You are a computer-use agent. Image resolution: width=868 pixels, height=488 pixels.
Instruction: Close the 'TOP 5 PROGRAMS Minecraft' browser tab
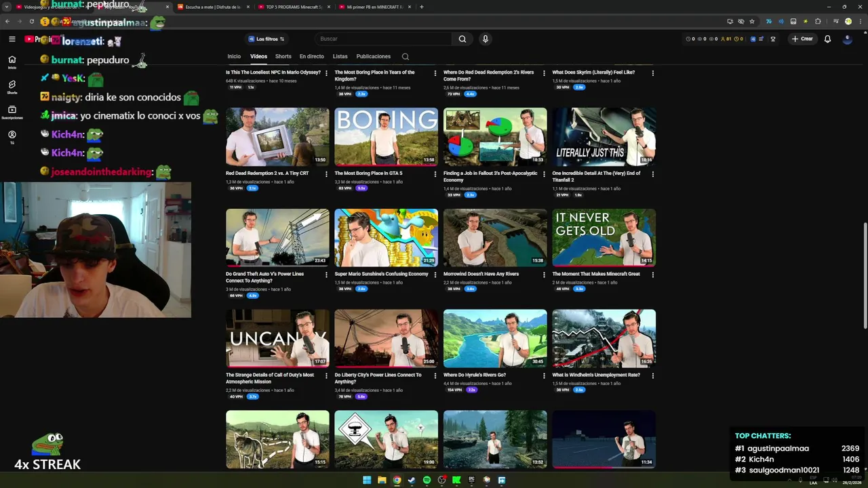coord(329,7)
